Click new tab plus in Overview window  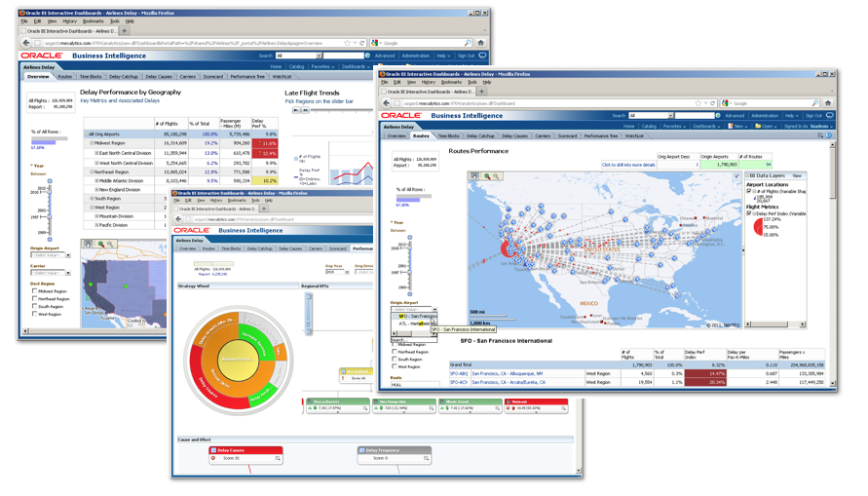(x=125, y=31)
